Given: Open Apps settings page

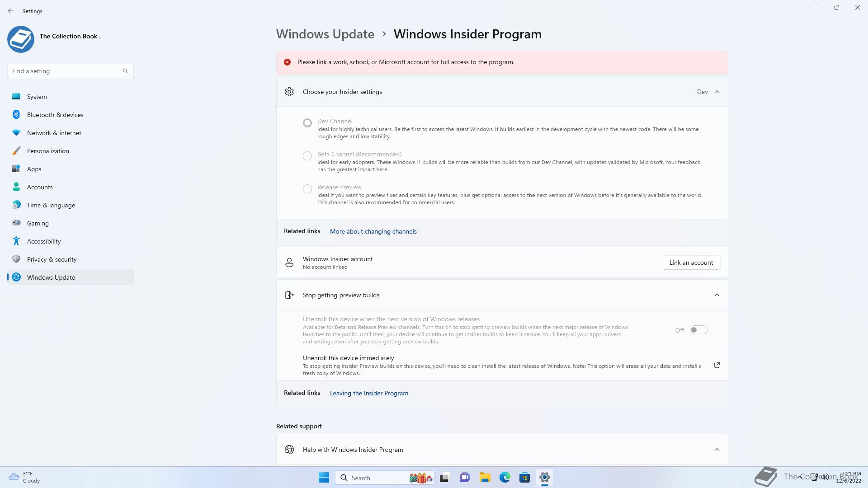Looking at the screenshot, I should point(71,169).
